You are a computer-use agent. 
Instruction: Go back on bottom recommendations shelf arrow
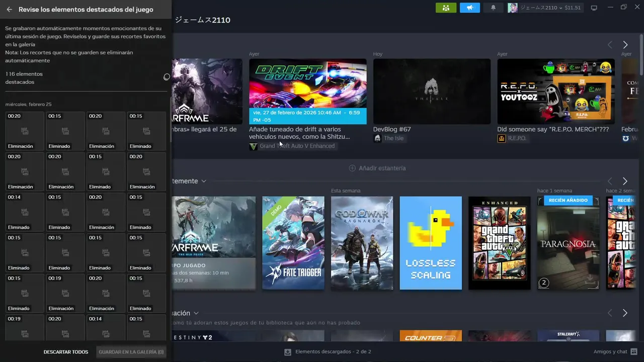pos(610,313)
